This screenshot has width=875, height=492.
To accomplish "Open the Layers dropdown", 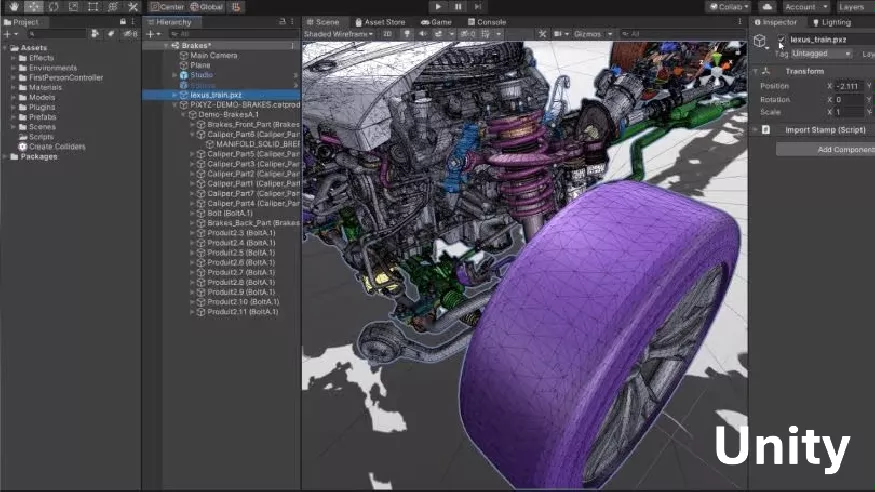I will 854,7.
